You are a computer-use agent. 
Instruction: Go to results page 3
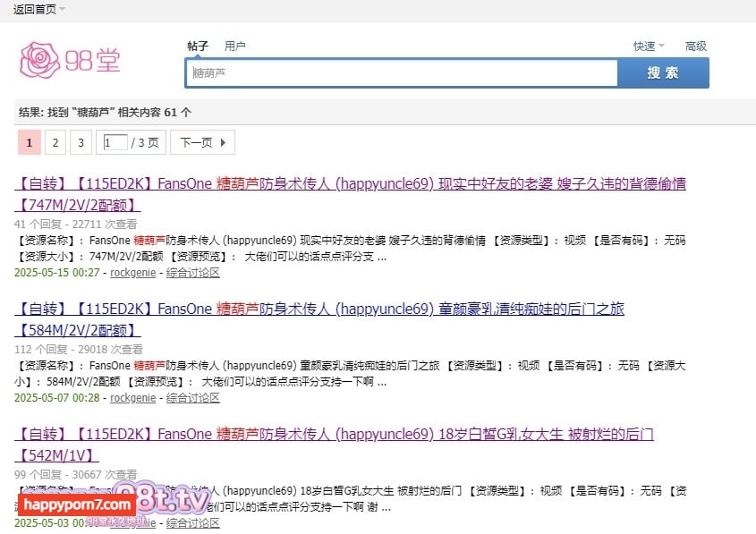pos(81,142)
